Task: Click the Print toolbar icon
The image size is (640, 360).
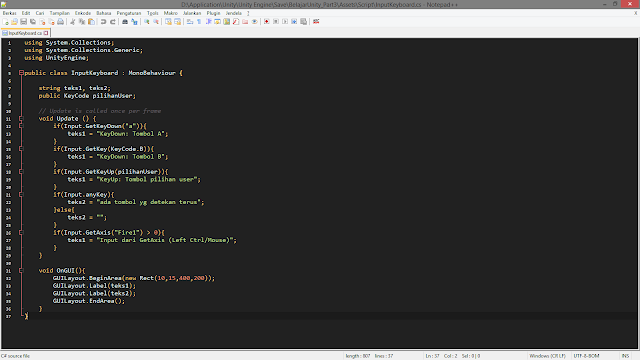Action: coord(60,22)
